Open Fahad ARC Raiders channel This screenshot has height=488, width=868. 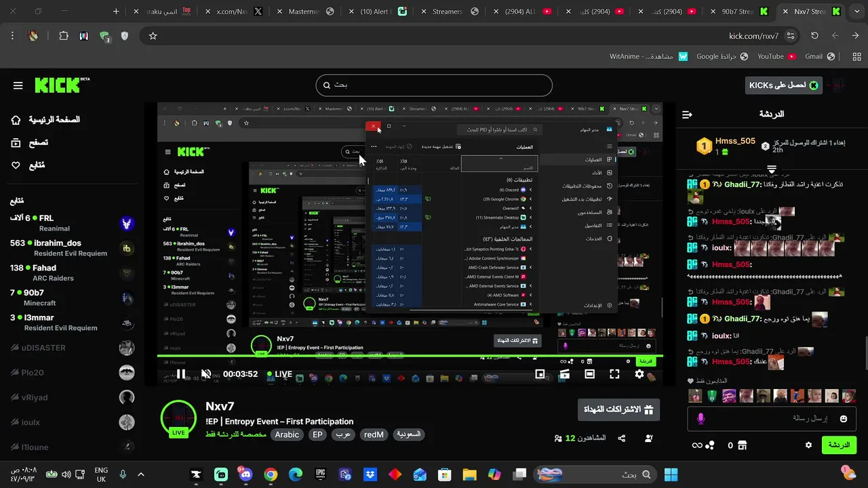tap(72, 272)
